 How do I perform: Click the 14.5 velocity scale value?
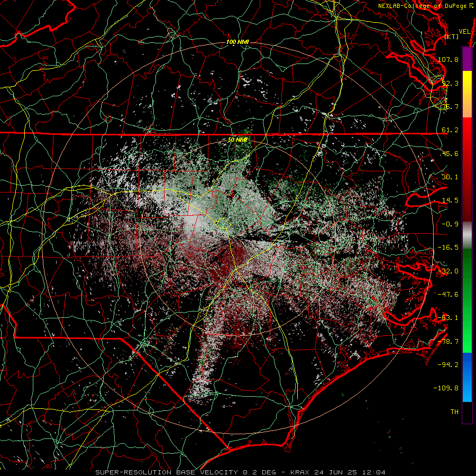[x=450, y=200]
